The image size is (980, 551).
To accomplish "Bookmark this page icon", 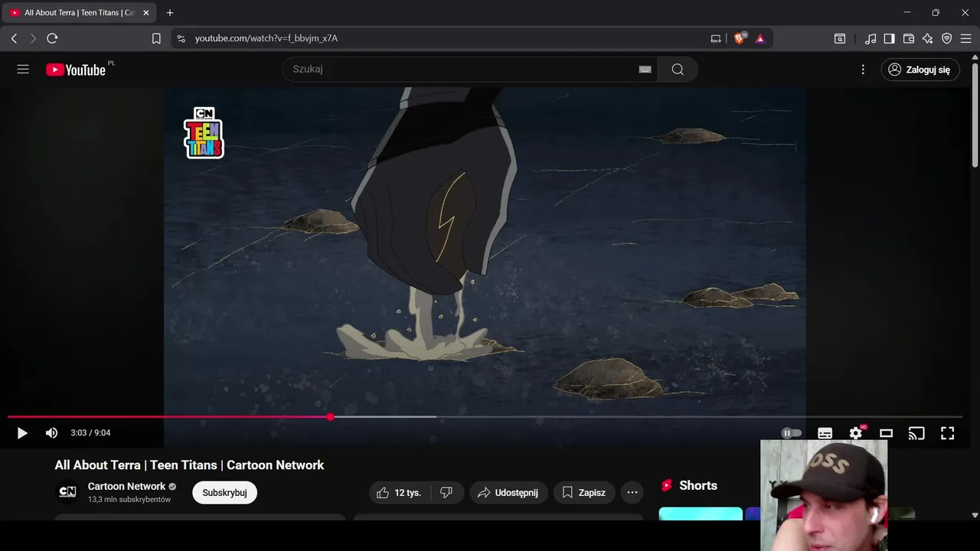I will click(156, 38).
